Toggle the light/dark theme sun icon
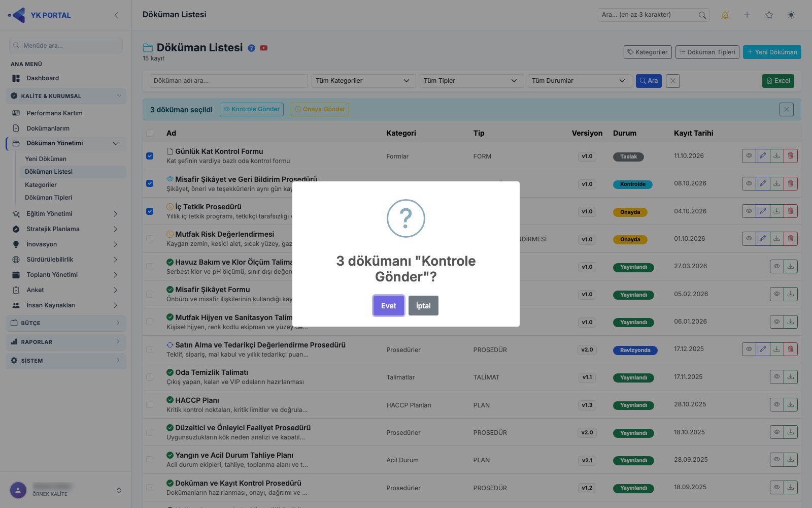 pyautogui.click(x=791, y=15)
